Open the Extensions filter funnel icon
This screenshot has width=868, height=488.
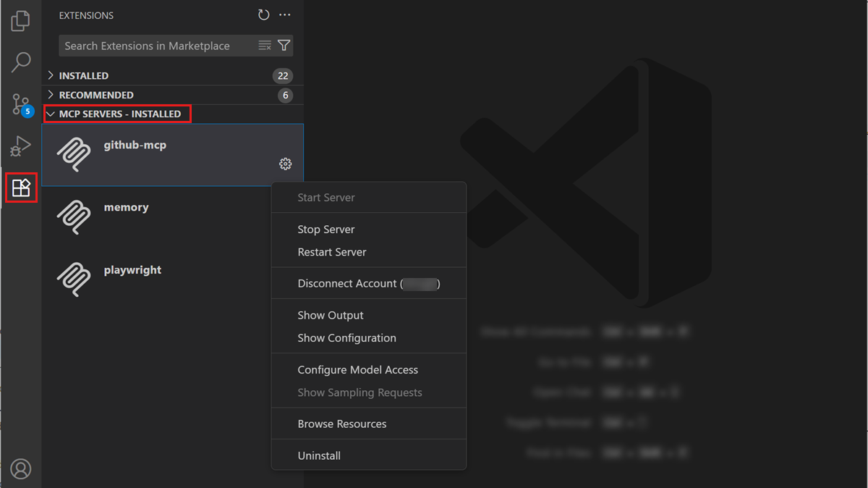point(284,45)
